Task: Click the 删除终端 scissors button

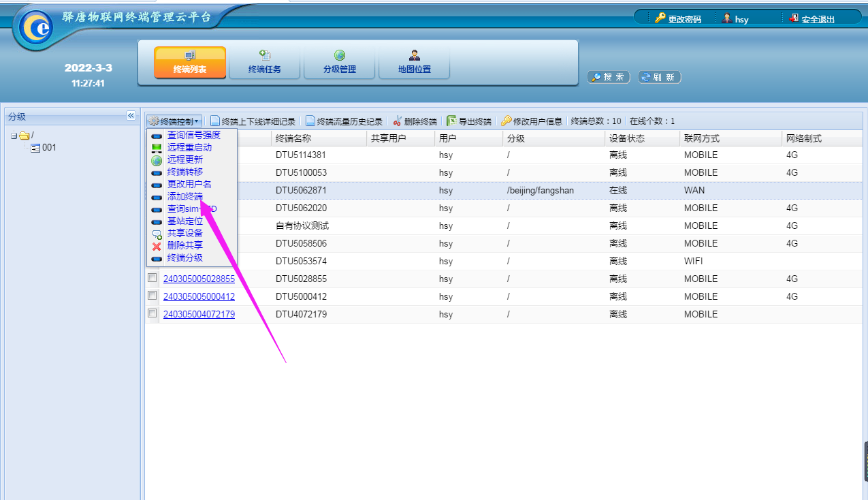Action: click(415, 121)
